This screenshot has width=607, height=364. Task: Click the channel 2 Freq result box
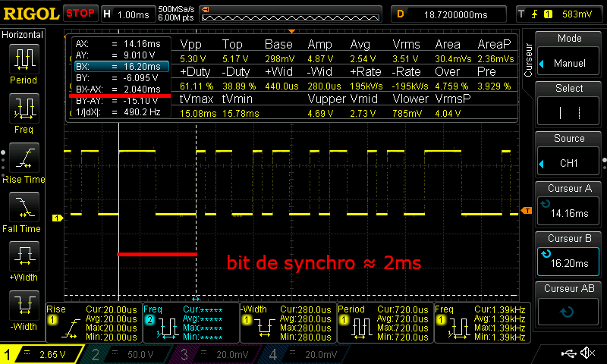[191, 323]
